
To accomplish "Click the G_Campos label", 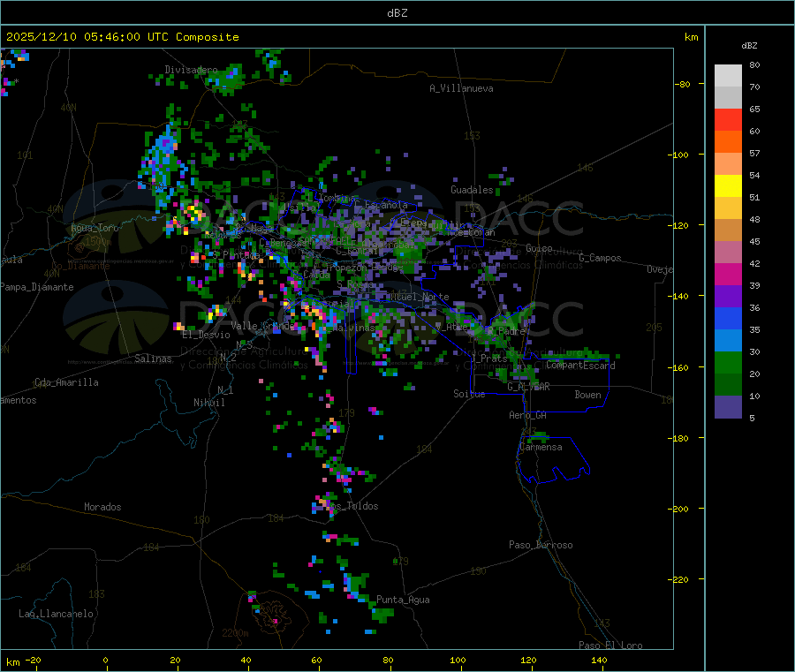I will coord(600,258).
